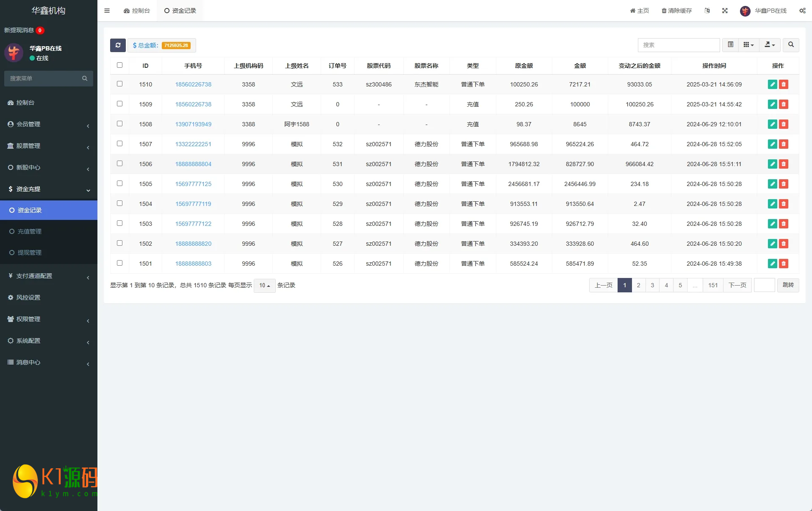The image size is (812, 511).
Task: Expand the 新股中心 sidebar menu
Action: (x=49, y=167)
